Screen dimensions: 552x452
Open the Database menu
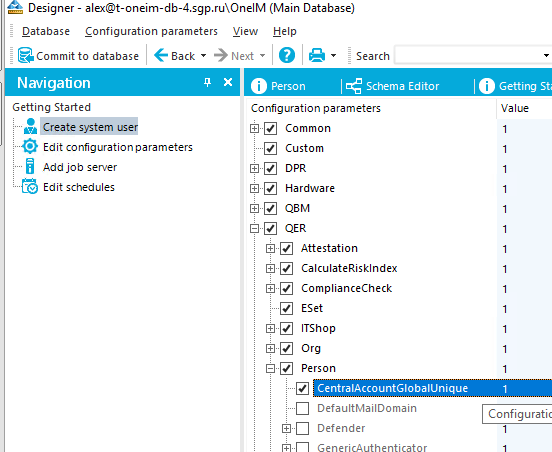pos(46,31)
